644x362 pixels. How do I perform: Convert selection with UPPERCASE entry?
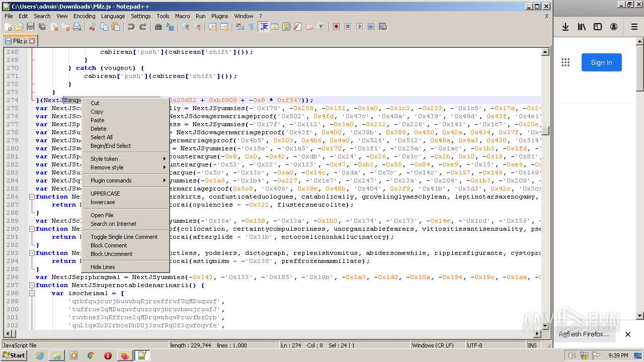coord(125,194)
